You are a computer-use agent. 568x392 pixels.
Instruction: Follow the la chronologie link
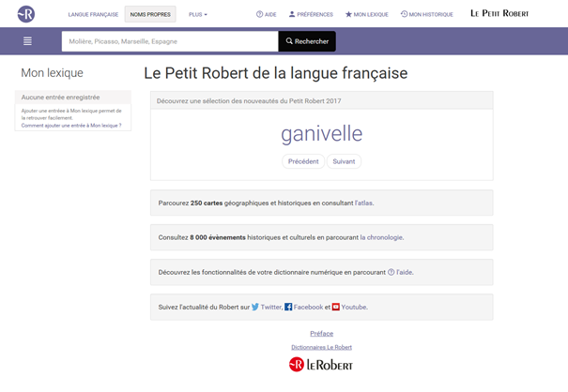[382, 237]
